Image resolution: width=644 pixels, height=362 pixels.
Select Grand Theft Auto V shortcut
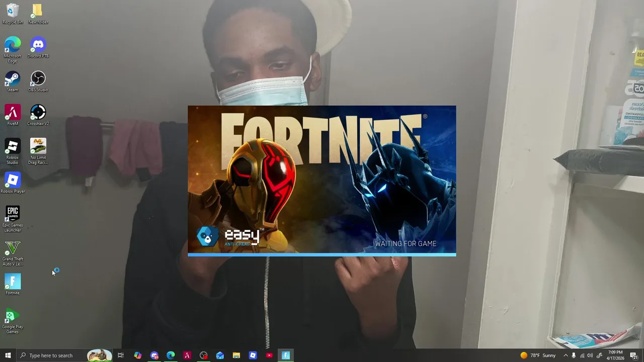click(13, 253)
